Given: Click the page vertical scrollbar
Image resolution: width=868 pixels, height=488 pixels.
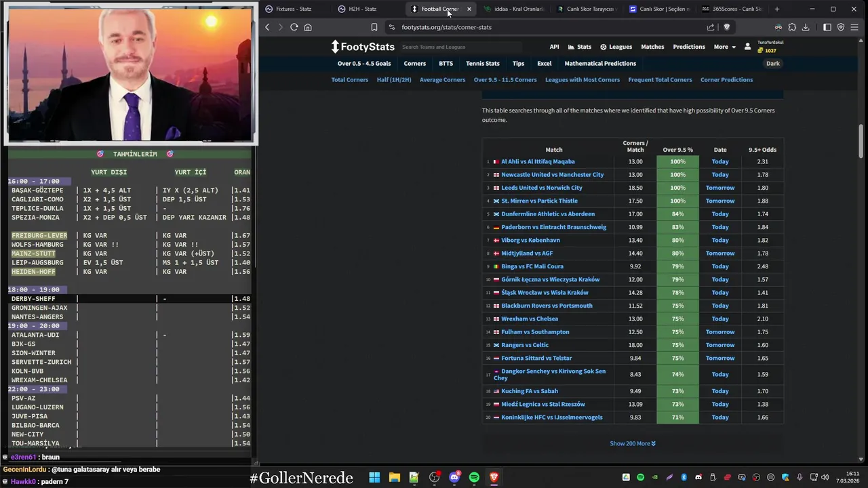Looking at the screenshot, I should coord(862,141).
